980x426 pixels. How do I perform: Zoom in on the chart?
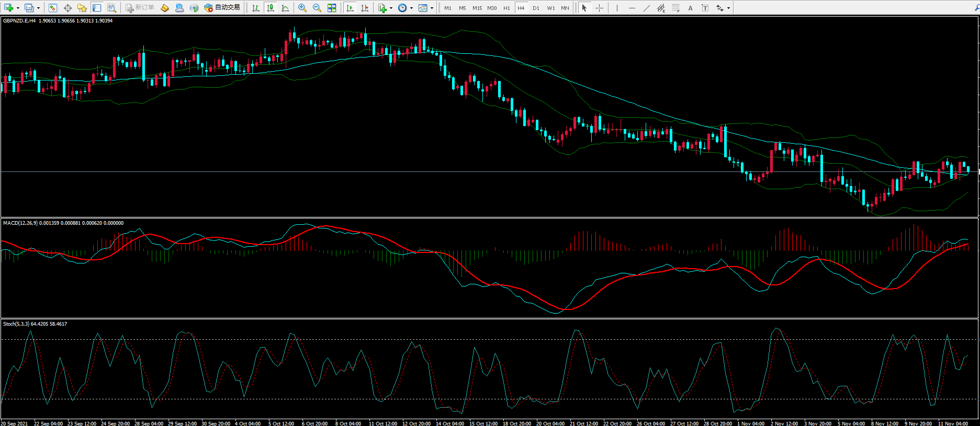[302, 8]
